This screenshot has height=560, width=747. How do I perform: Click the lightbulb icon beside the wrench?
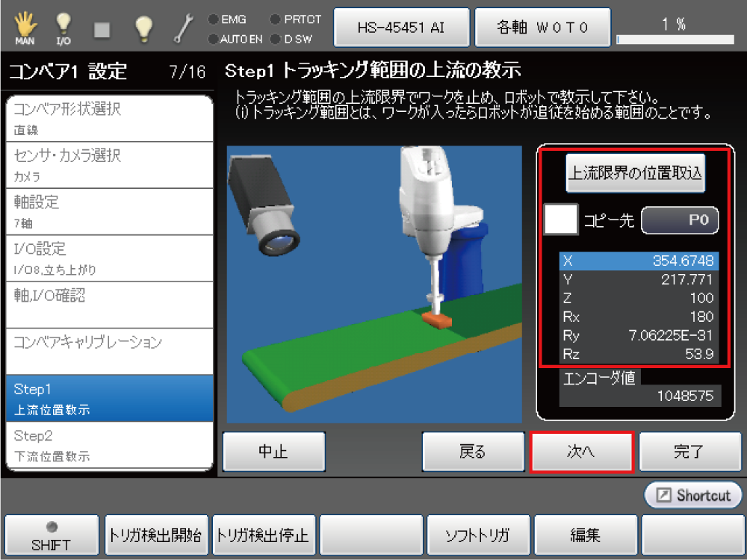point(143,28)
